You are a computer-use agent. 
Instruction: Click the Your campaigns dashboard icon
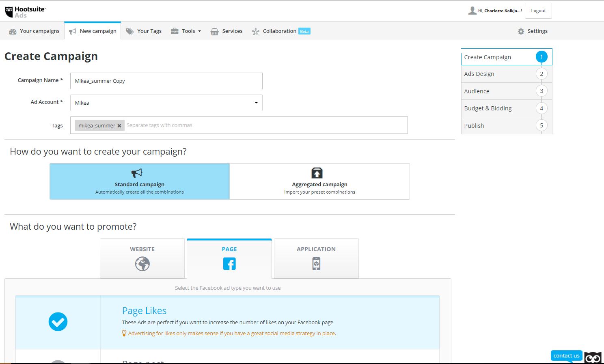pos(13,31)
